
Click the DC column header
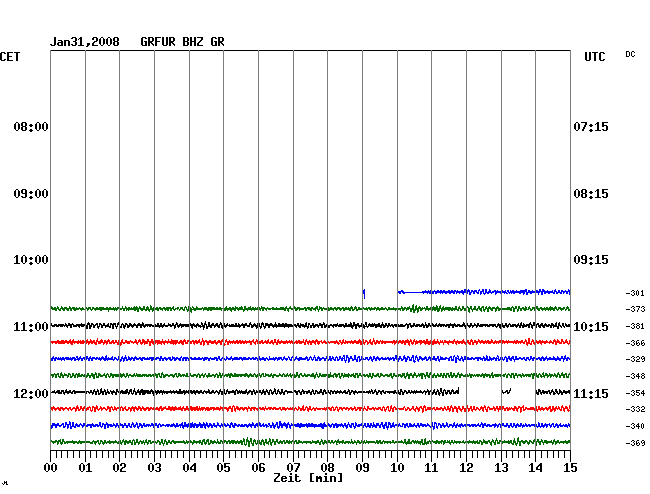(x=630, y=54)
